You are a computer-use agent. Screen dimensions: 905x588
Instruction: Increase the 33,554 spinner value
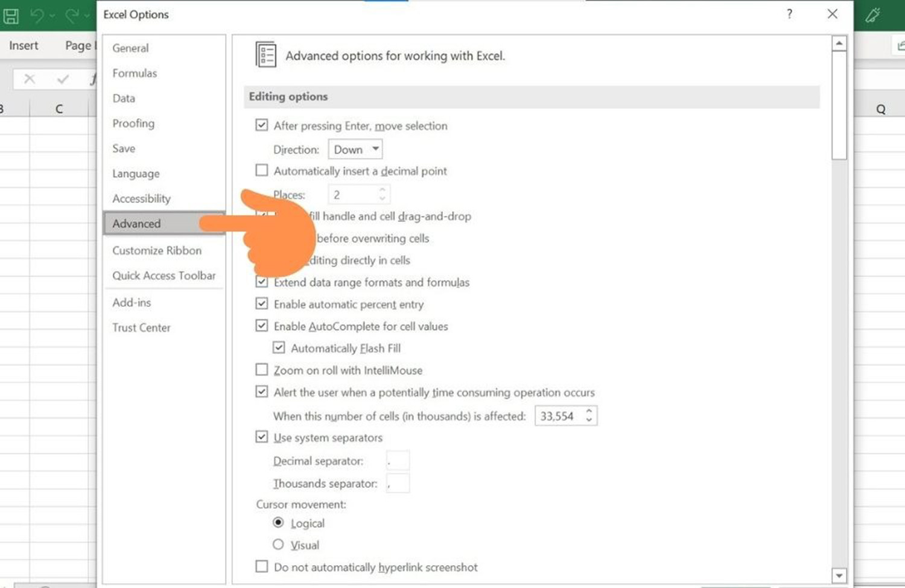(589, 411)
